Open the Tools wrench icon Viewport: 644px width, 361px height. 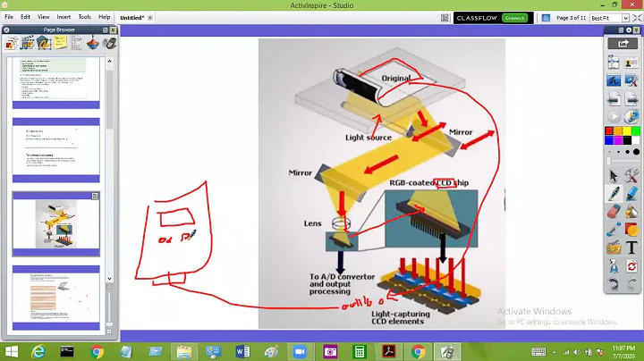(x=631, y=176)
